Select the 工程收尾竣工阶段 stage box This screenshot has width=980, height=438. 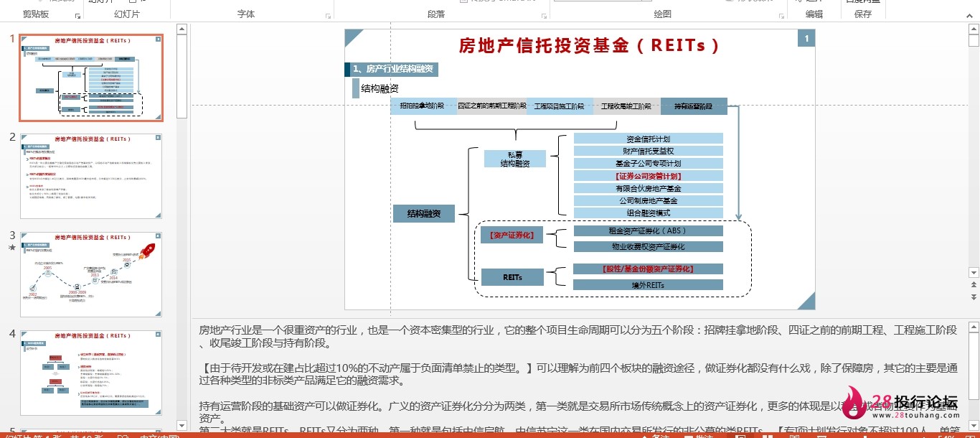click(x=627, y=106)
